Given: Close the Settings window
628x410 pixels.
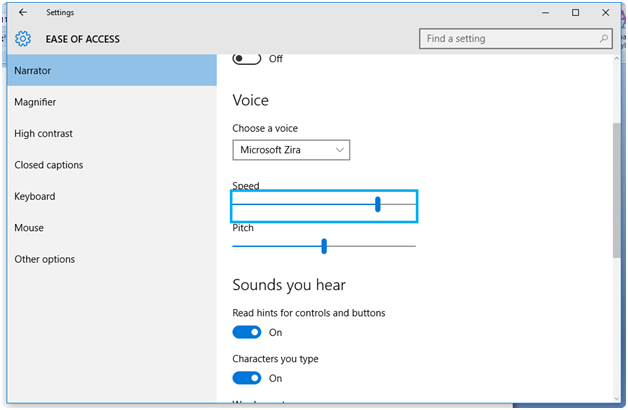Looking at the screenshot, I should 605,13.
